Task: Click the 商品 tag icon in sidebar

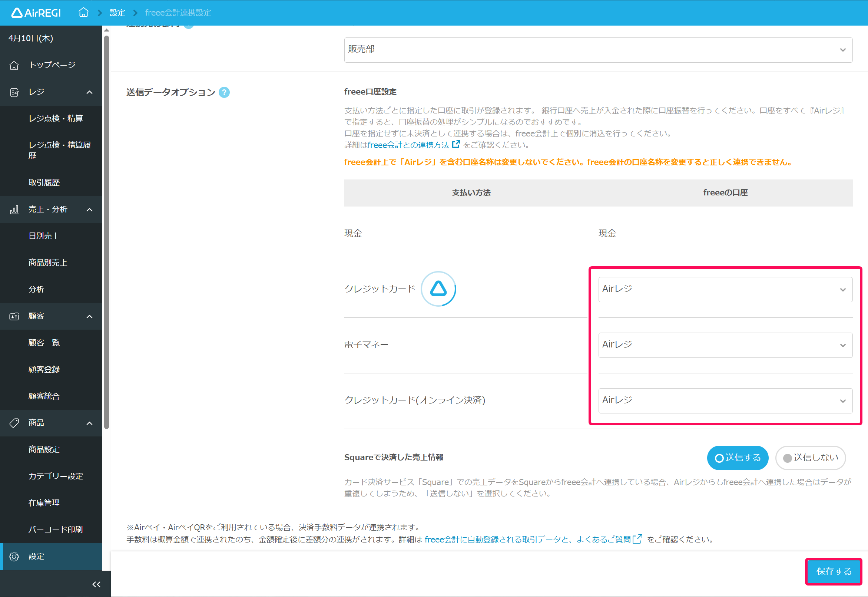Action: click(x=14, y=423)
